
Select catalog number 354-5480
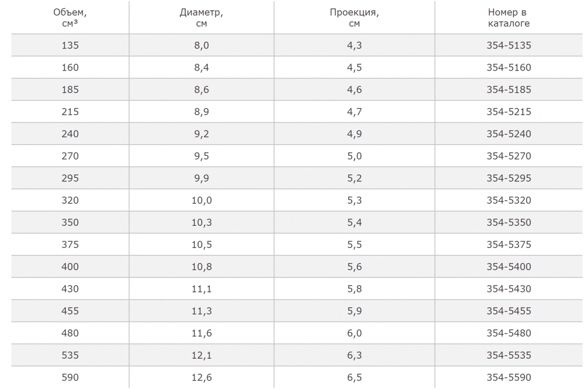pos(509,334)
